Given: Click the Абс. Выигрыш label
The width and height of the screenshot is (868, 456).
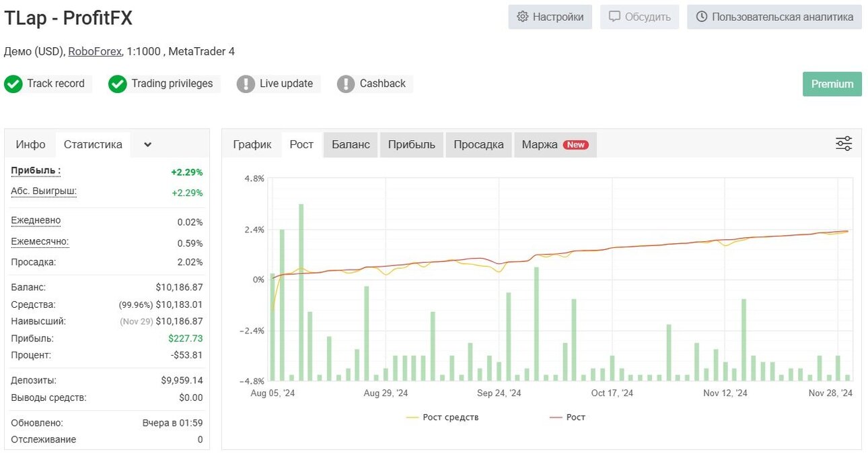Looking at the screenshot, I should (44, 191).
